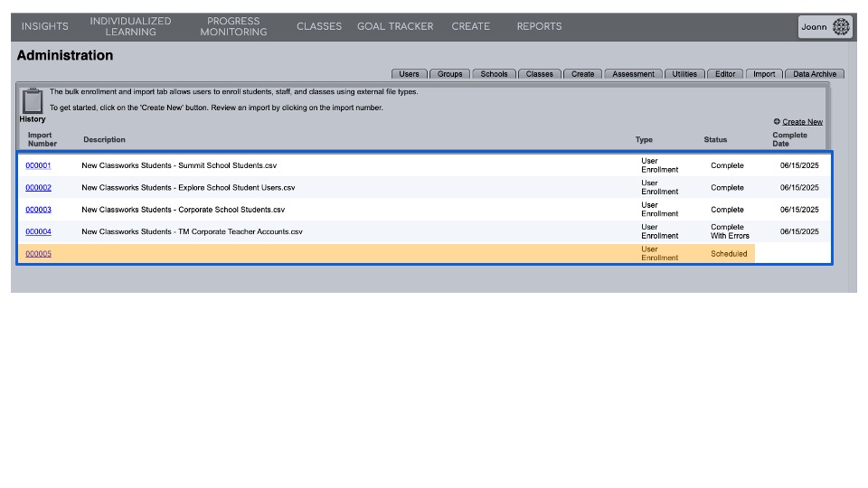
Task: Open import number 000001
Action: click(x=38, y=165)
